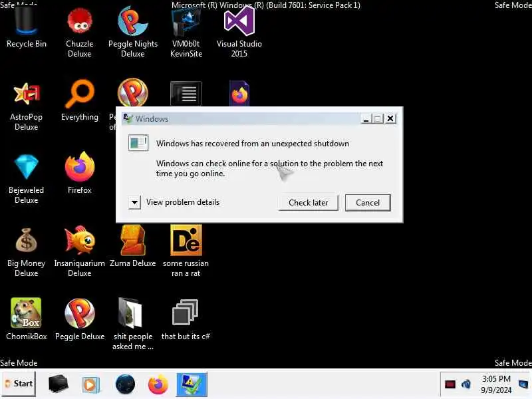
Task: Click the 'View problem details' label
Action: [183, 202]
